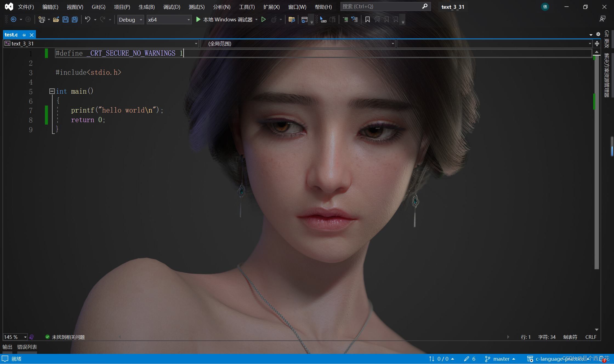614x364 pixels.
Task: Toggle bookmark on current line
Action: click(367, 19)
